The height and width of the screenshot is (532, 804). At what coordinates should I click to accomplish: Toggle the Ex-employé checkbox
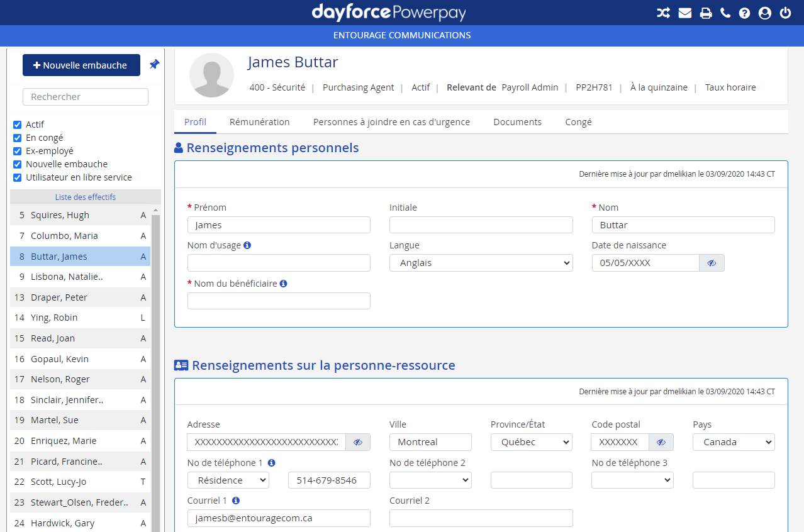click(x=18, y=151)
